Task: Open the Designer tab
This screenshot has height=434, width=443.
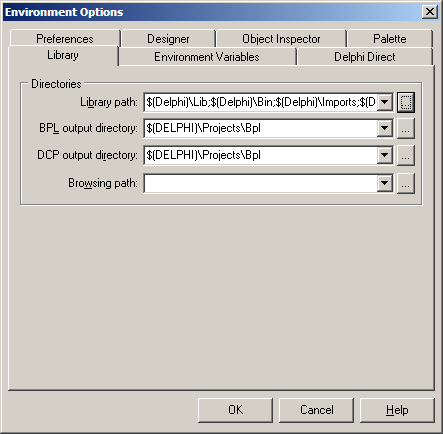Action: point(168,39)
